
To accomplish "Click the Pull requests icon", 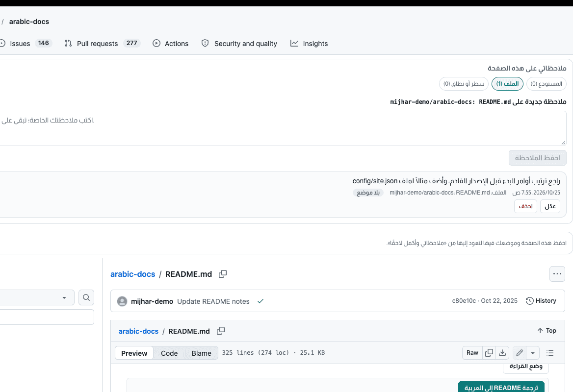I will 68,44.
